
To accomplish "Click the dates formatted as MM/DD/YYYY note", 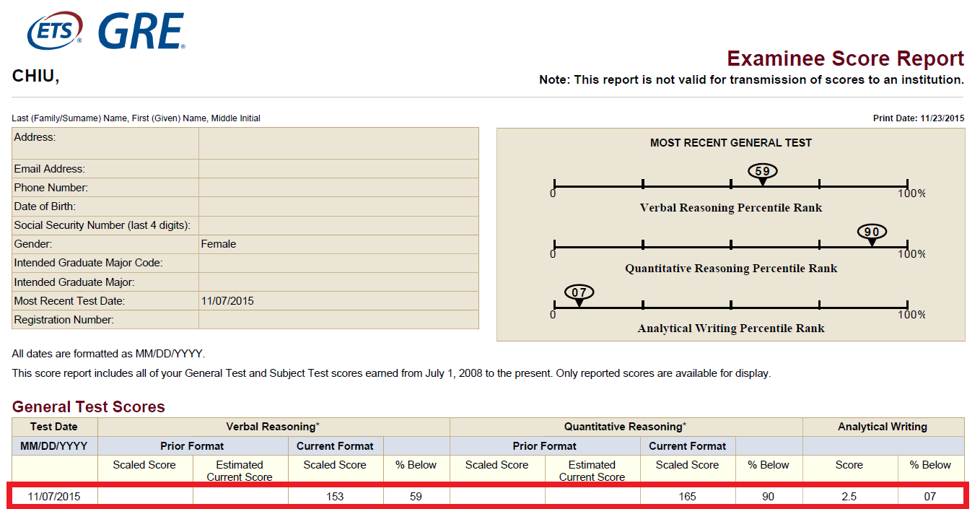I will coord(108,354).
